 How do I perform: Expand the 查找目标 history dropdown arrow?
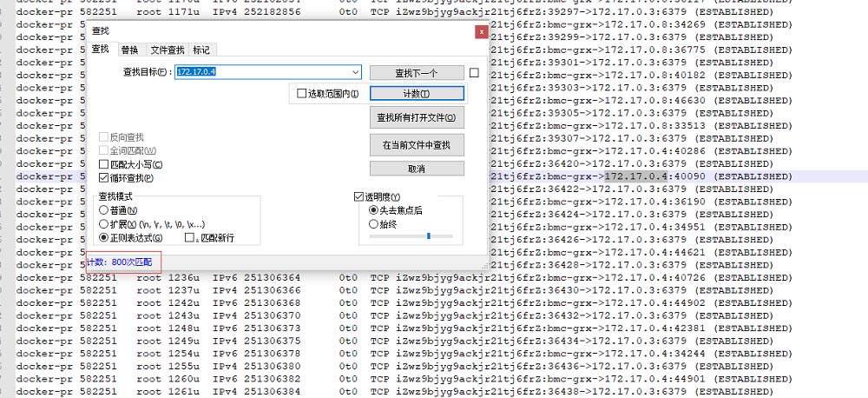tap(355, 73)
